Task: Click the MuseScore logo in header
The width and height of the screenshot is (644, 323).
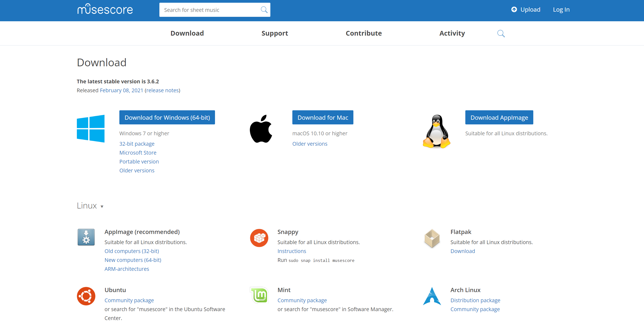Action: point(105,9)
